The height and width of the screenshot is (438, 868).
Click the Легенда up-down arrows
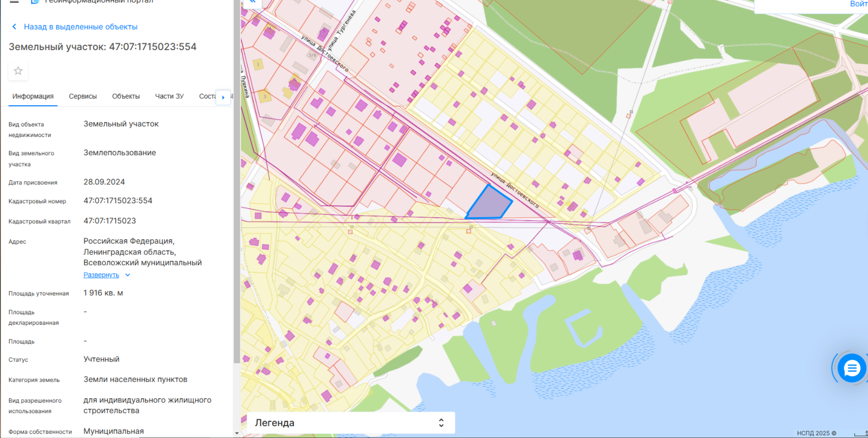(441, 423)
